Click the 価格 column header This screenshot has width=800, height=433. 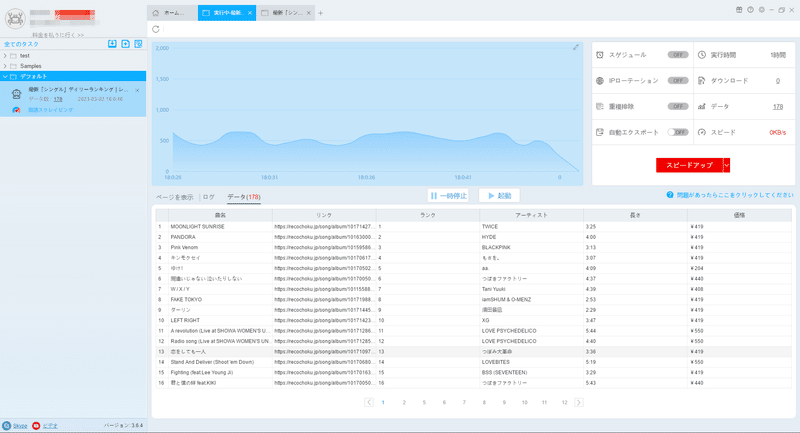pyautogui.click(x=739, y=215)
